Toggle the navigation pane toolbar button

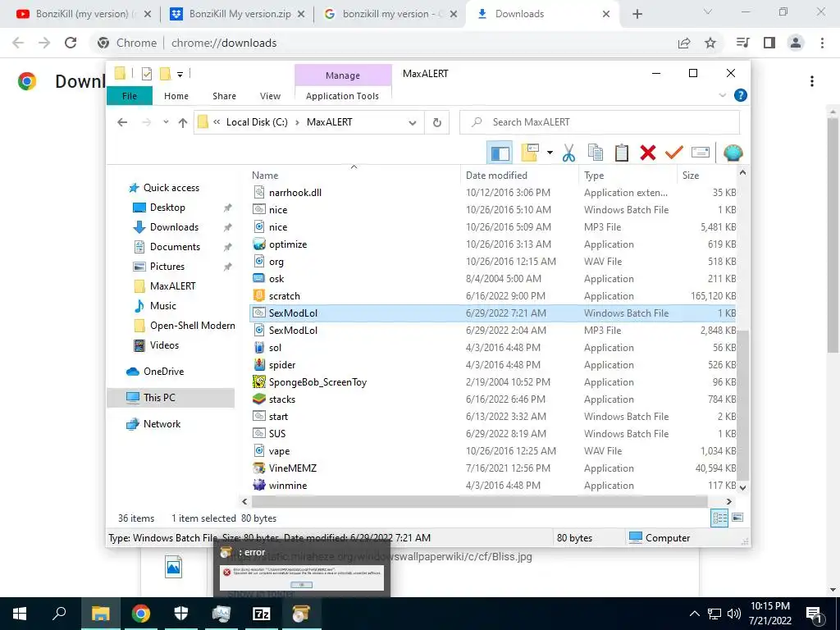tap(500, 153)
